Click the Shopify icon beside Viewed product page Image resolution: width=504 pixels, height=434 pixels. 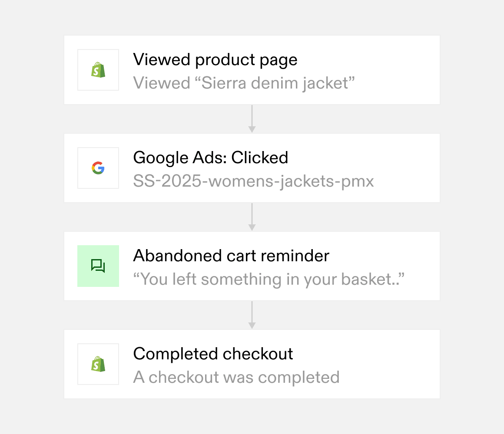(98, 70)
